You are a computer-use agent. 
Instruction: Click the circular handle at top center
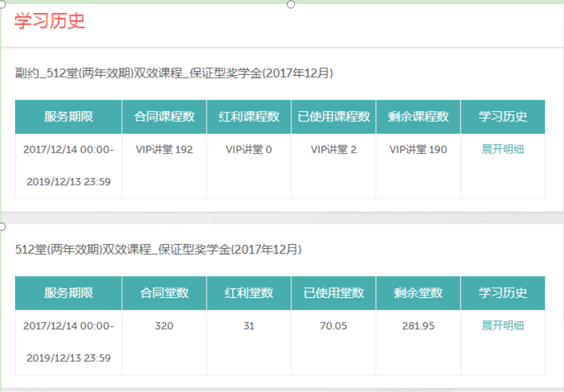coord(291,4)
